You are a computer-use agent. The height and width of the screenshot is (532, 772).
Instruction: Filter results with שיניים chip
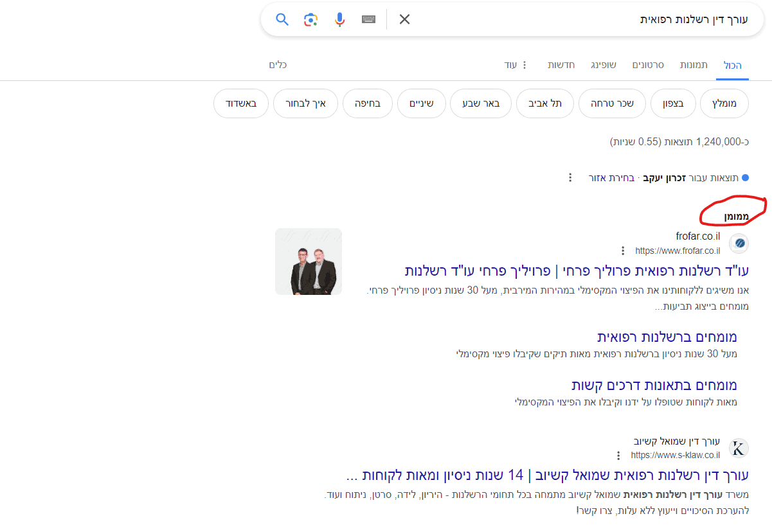421,103
